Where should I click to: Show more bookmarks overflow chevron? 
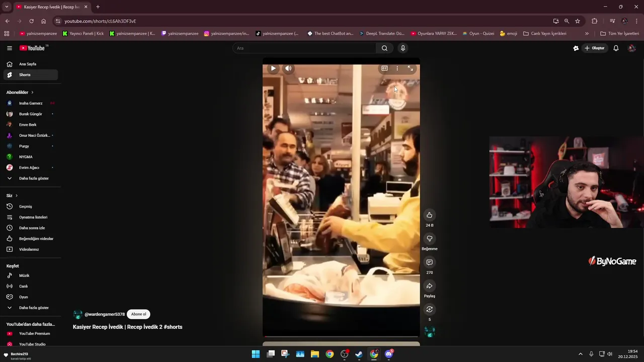point(587,34)
